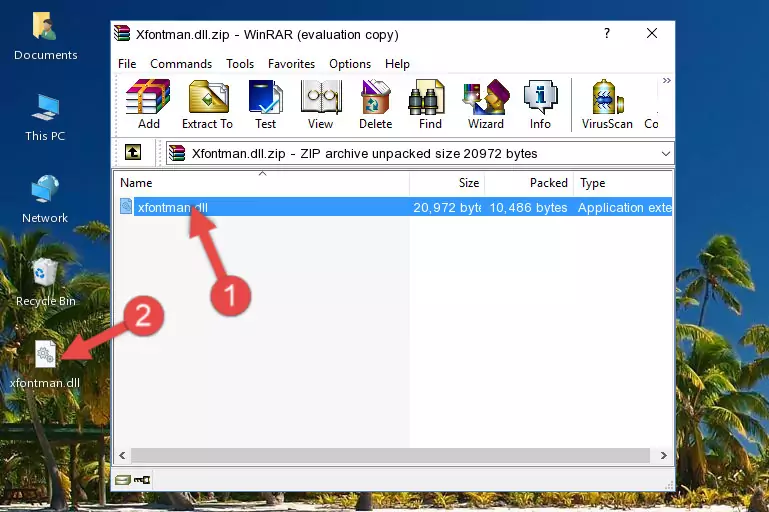The height and width of the screenshot is (512, 769).
Task: Expand hidden toolbar buttons chevron
Action: tap(666, 80)
